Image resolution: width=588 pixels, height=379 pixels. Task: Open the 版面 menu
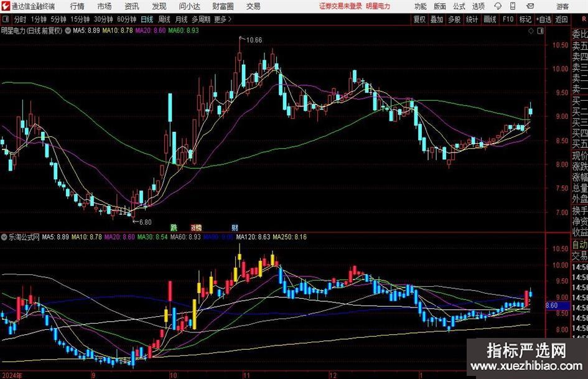tap(439, 6)
